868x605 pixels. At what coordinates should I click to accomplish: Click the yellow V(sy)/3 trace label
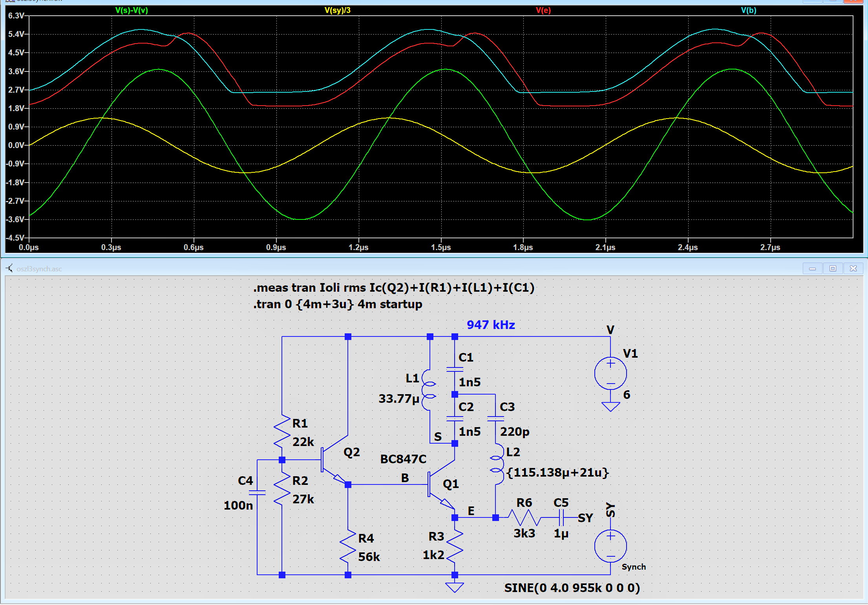(x=337, y=10)
